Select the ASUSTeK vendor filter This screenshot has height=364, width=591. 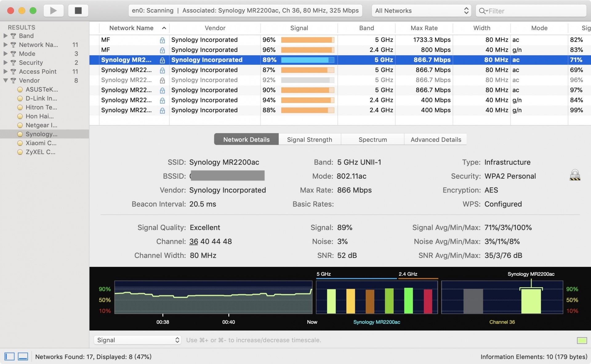[x=42, y=89]
